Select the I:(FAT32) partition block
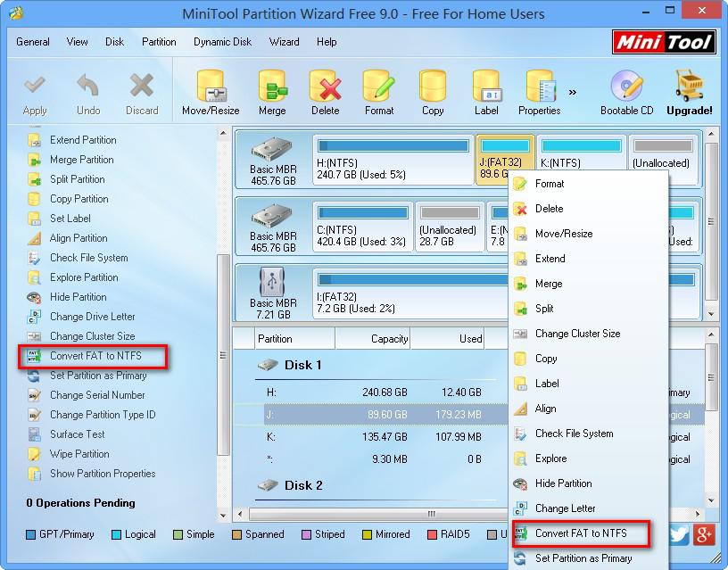Viewport: 728px width, 570px height. [411, 293]
